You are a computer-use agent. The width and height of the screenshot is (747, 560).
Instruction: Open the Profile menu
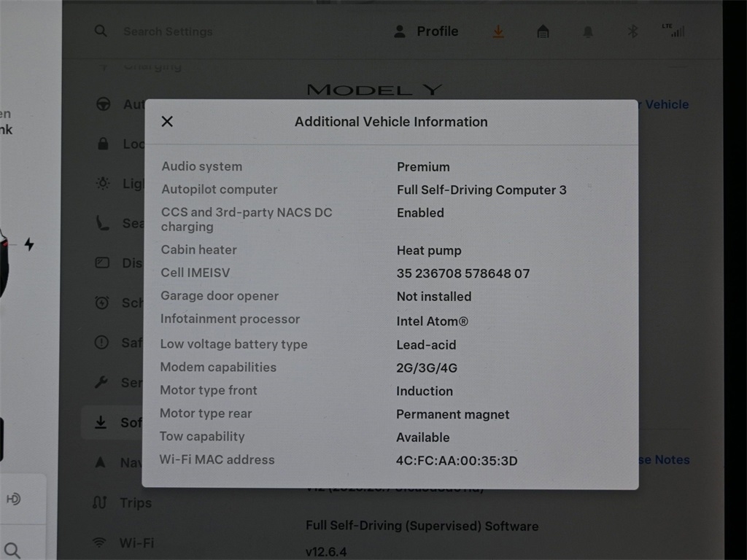point(426,31)
